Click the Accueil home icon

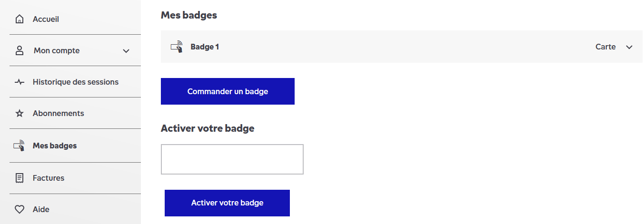(x=20, y=19)
